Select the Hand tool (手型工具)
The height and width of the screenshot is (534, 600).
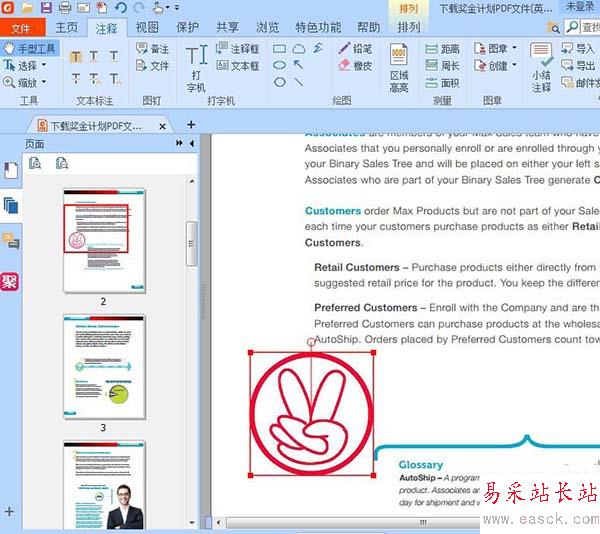30,49
